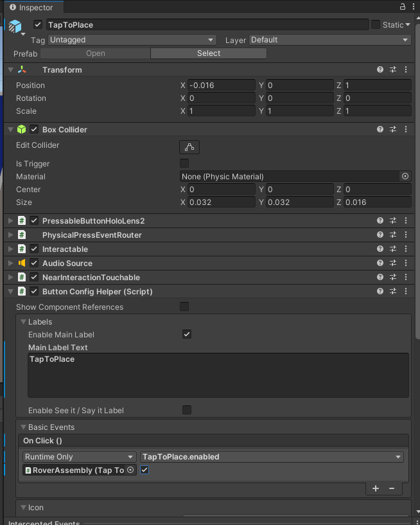
Task: Collapse the Labels foldout
Action: tap(23, 322)
